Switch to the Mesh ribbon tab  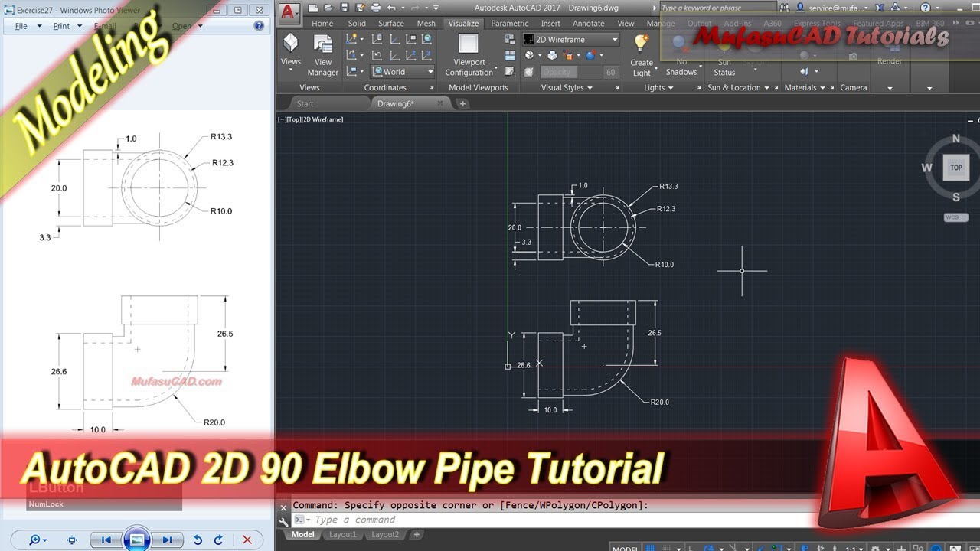426,24
